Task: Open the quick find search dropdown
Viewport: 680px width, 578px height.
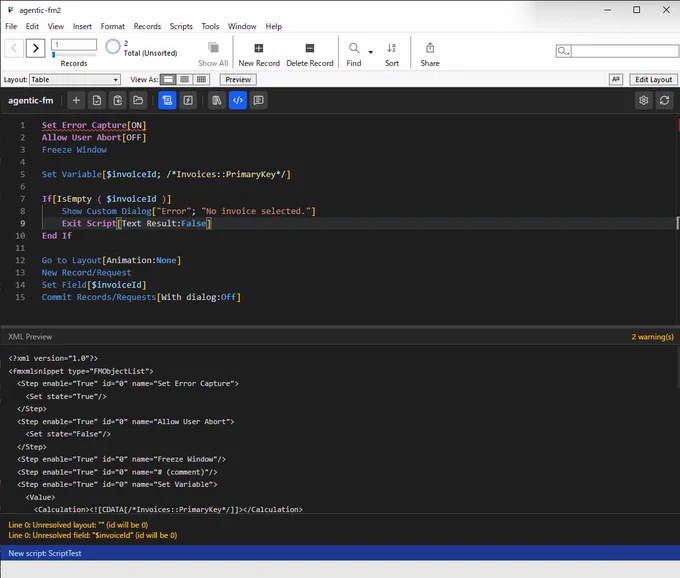Action: [563, 51]
